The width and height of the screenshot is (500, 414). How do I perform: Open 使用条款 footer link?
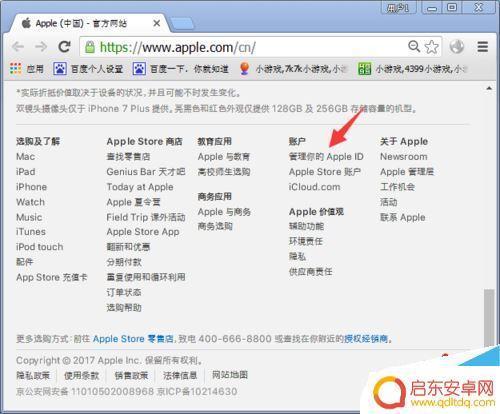(82, 376)
